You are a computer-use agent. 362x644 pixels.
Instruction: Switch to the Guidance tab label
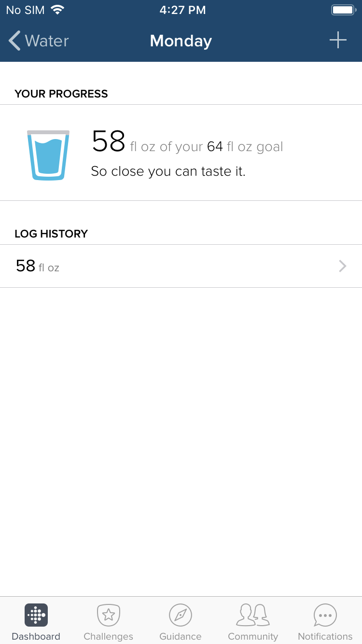click(181, 636)
